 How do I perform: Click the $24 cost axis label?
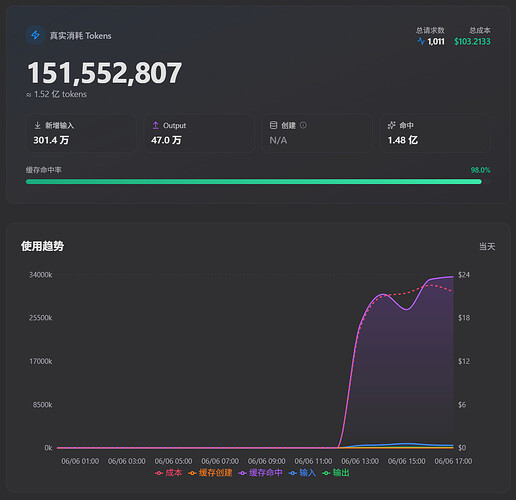click(x=464, y=275)
